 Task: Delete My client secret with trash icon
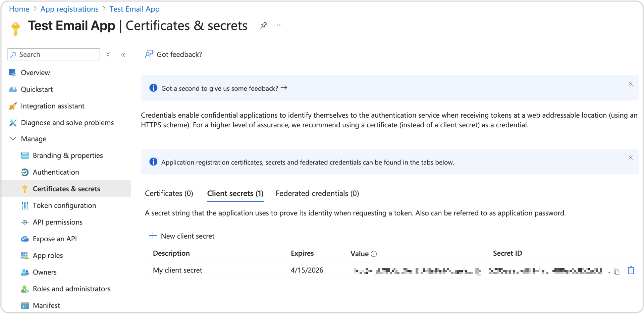click(x=631, y=270)
